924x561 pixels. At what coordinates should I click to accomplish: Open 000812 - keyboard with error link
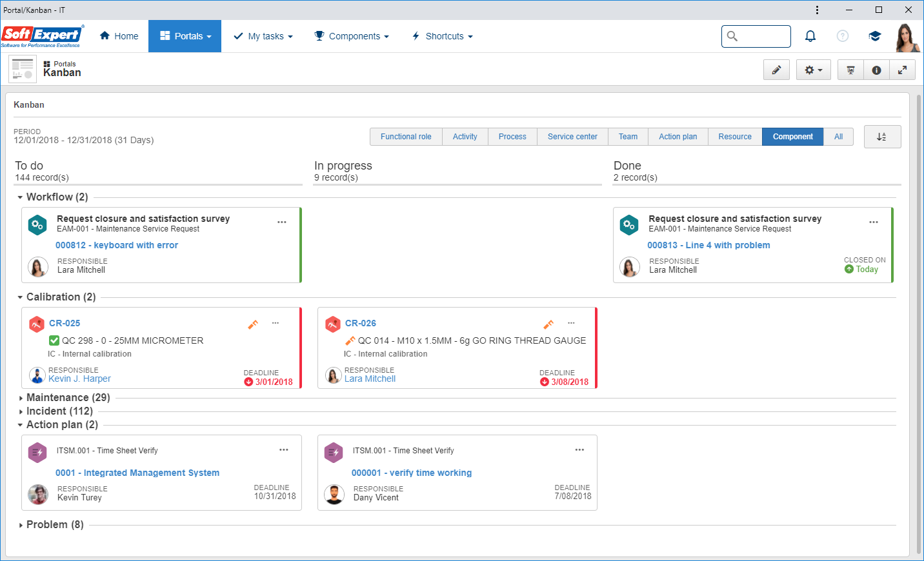pos(117,245)
